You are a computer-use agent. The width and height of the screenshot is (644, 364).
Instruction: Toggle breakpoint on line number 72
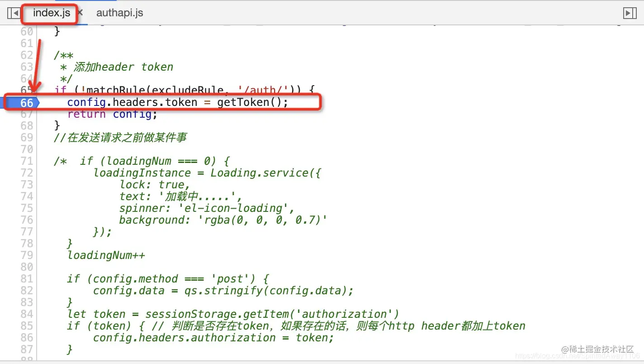[x=27, y=172]
